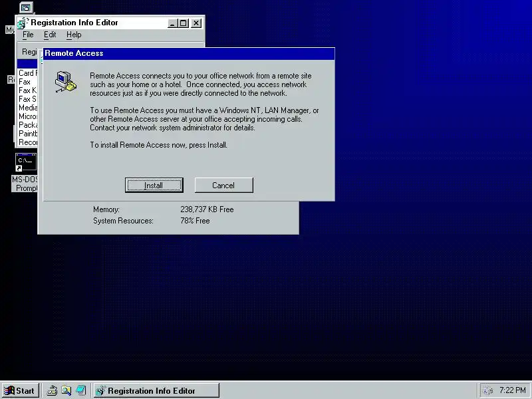
Task: Select the 'Card F' entry in registration list
Action: tap(27, 73)
